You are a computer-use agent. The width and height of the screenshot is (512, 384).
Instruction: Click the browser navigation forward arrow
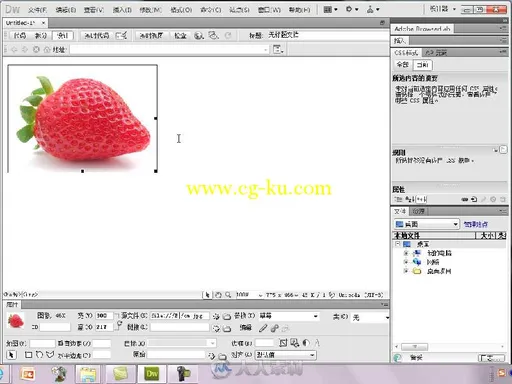pos(25,50)
